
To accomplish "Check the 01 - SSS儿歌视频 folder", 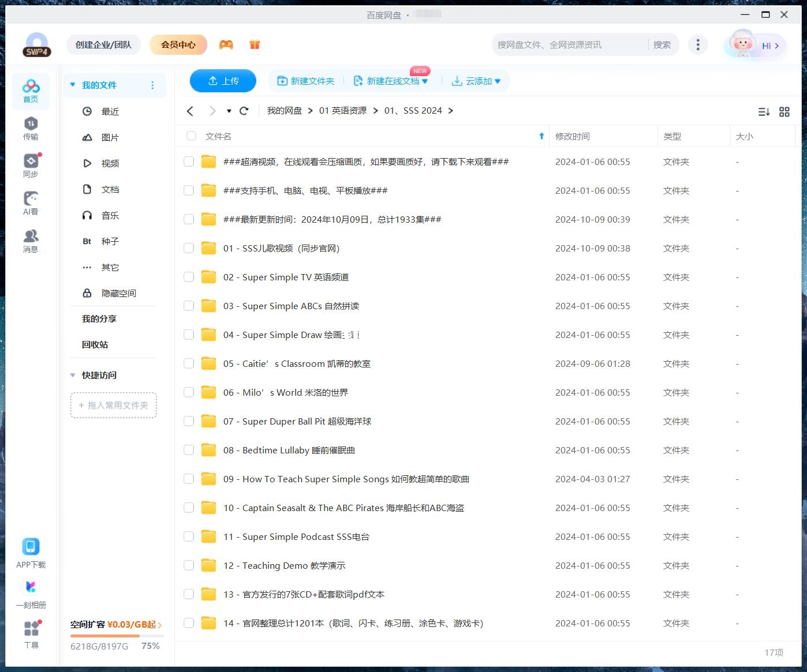I will pyautogui.click(x=189, y=248).
